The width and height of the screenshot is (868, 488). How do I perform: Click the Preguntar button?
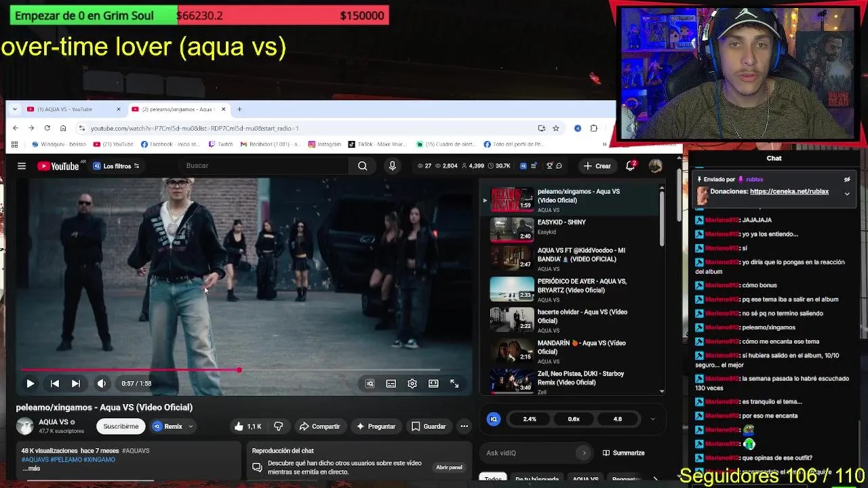[376, 426]
